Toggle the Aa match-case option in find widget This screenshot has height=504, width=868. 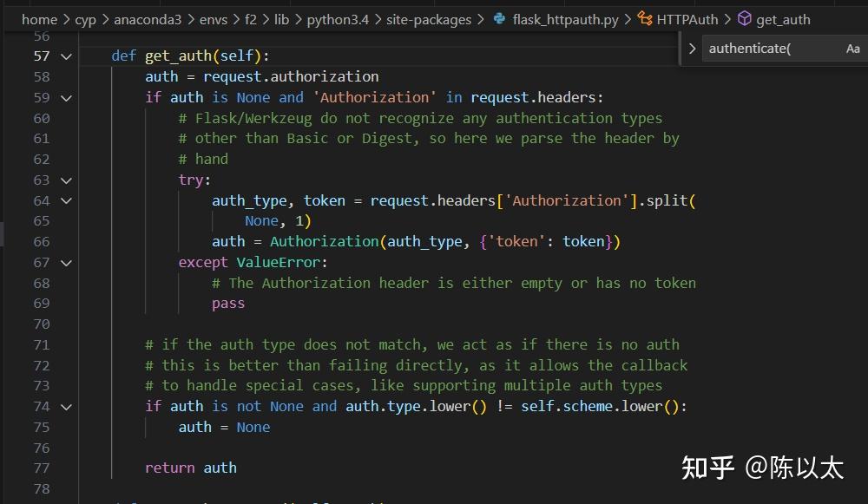pos(852,49)
